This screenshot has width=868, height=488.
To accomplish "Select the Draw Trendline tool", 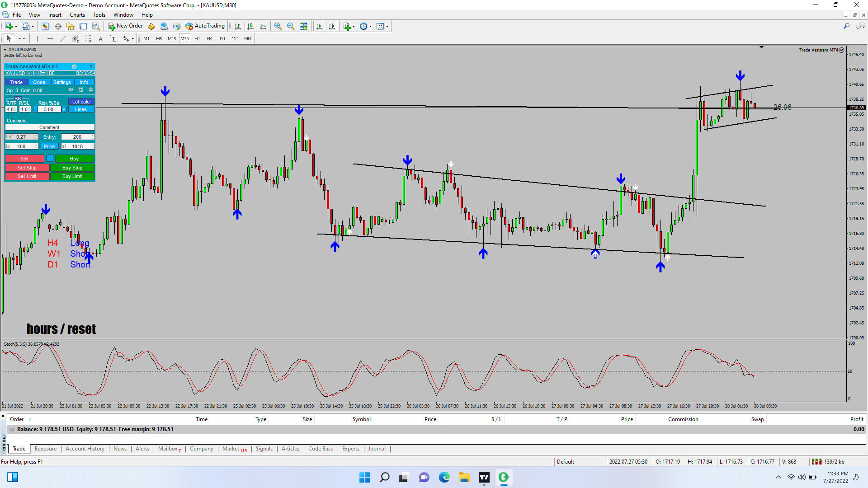I will click(62, 38).
